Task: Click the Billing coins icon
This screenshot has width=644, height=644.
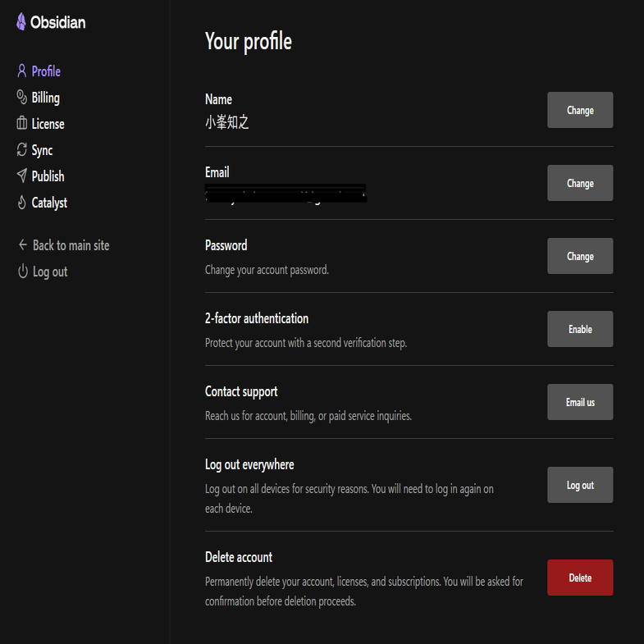Action: tap(22, 98)
